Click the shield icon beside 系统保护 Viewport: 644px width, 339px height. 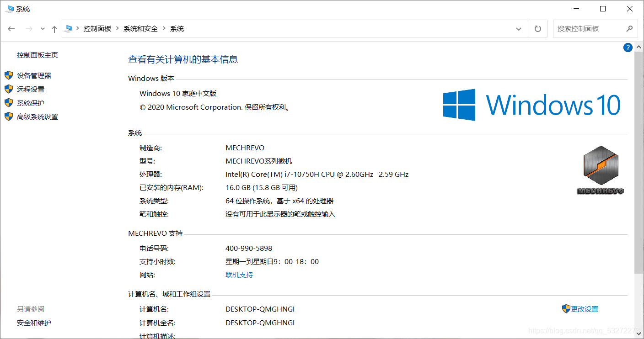pos(9,103)
